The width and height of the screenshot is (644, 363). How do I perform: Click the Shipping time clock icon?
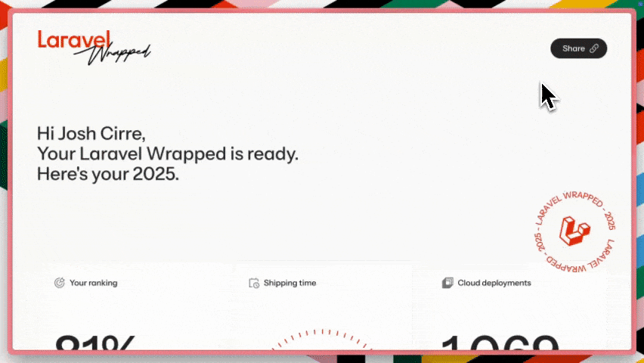point(254,283)
